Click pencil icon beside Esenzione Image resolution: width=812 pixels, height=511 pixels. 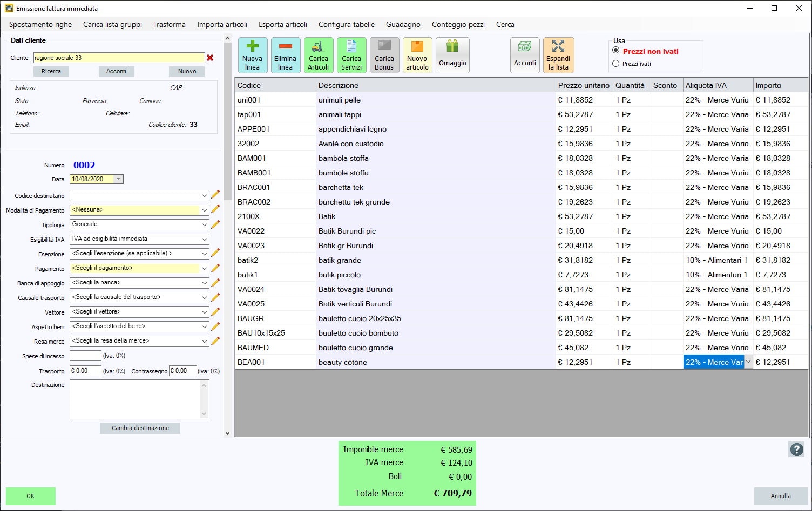(215, 253)
